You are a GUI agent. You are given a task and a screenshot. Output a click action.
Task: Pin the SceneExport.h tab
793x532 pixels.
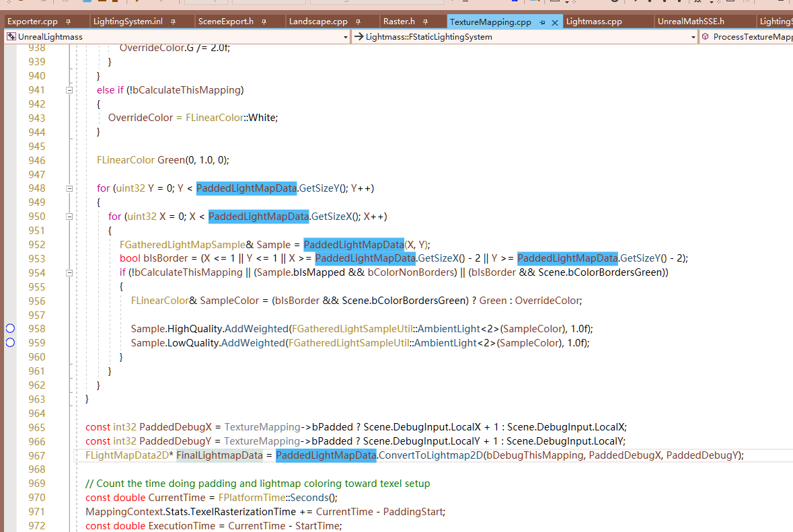pyautogui.click(x=264, y=22)
